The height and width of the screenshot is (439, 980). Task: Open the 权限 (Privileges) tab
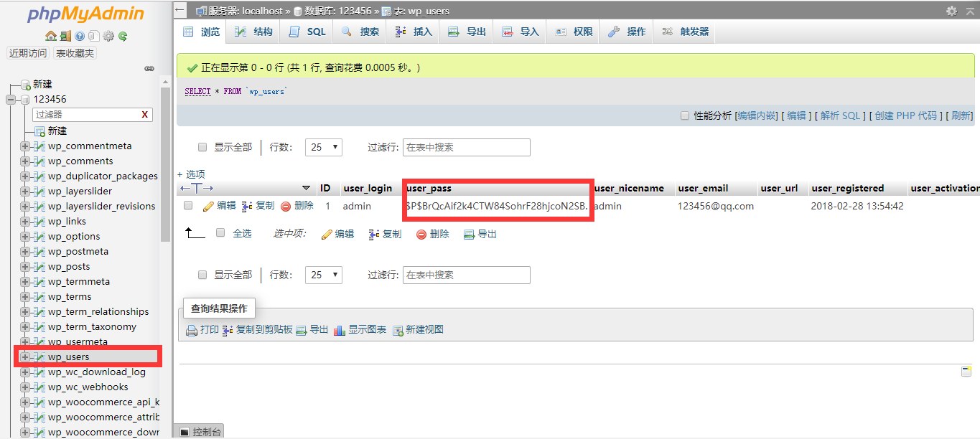coord(573,32)
